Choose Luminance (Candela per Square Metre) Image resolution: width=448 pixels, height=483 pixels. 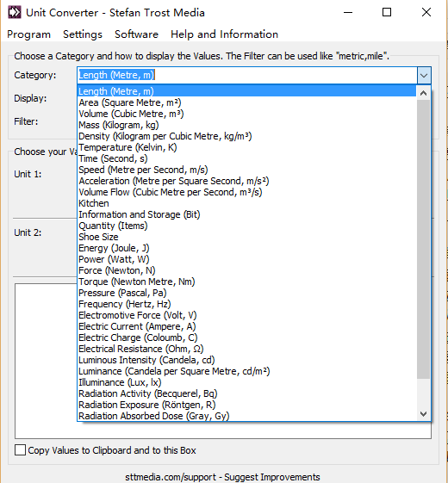click(x=246, y=371)
